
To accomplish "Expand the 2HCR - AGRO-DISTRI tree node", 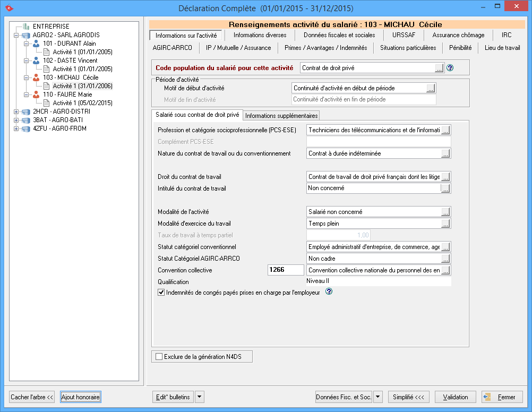I will click(16, 111).
